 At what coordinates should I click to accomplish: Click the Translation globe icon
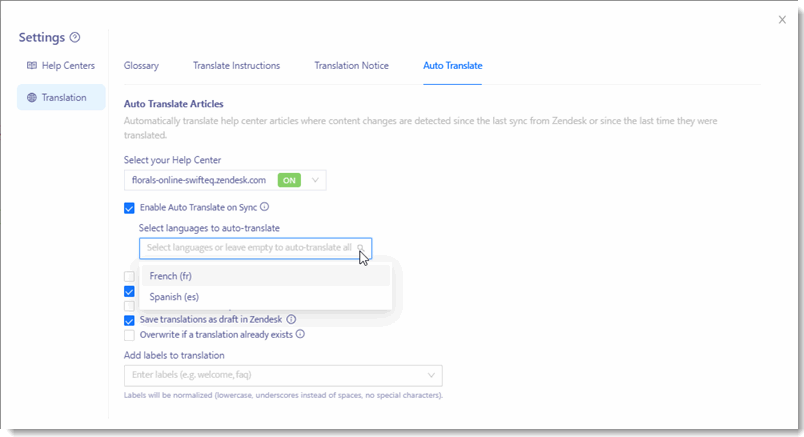click(32, 97)
